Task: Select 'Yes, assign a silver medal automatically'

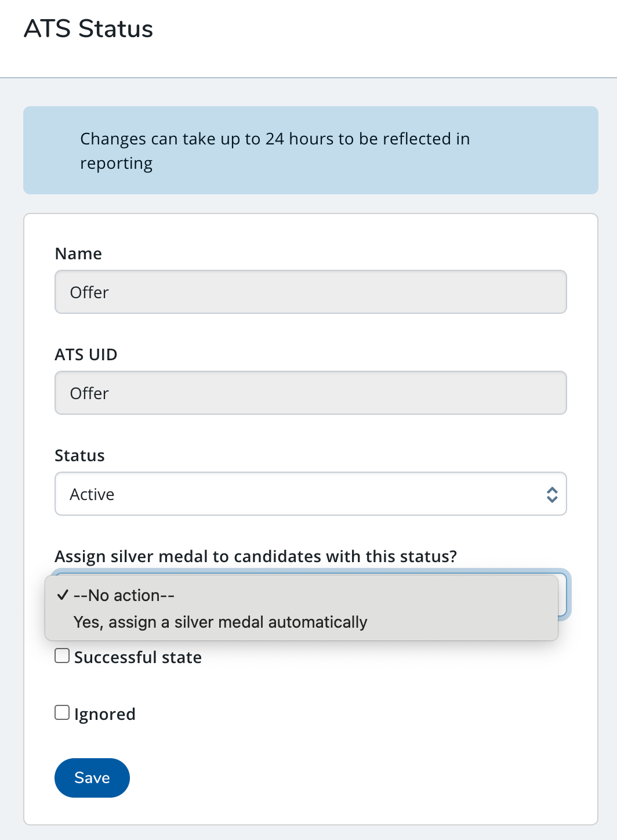Action: pos(220,622)
